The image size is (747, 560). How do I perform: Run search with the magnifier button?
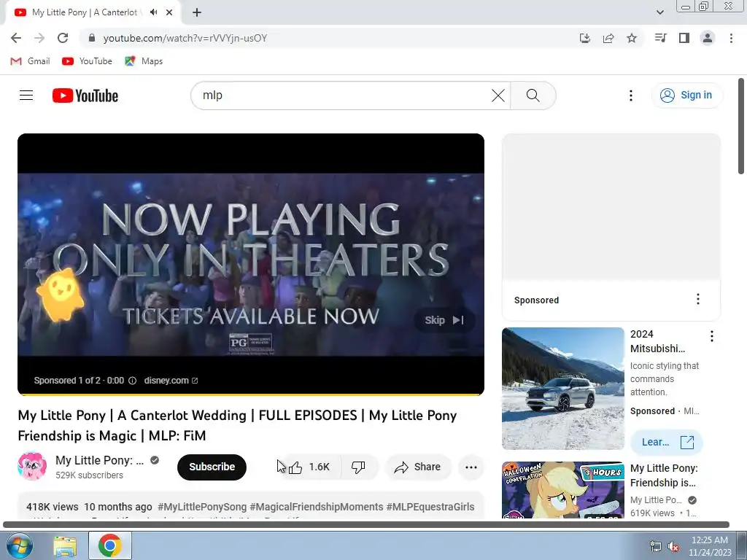[x=533, y=96]
